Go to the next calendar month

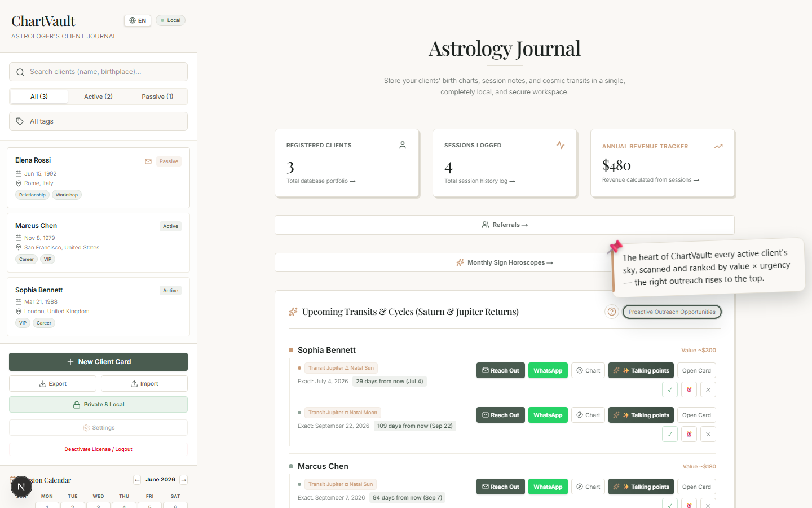184,480
